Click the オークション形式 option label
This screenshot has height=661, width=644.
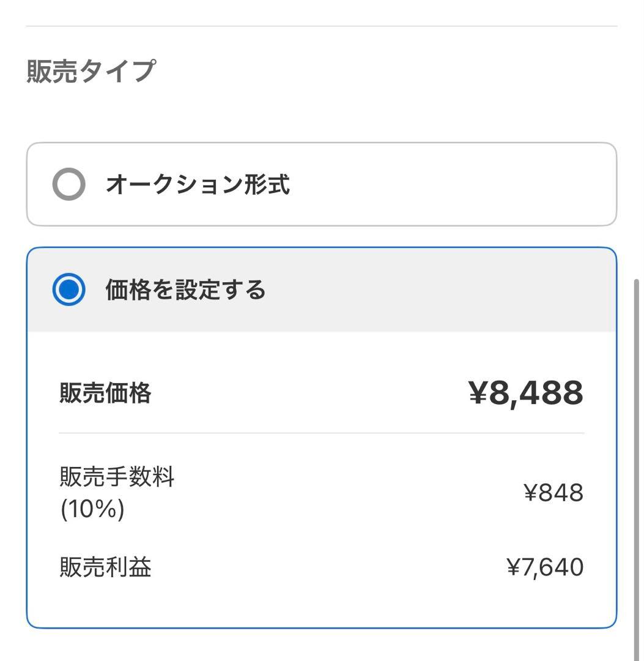click(198, 184)
